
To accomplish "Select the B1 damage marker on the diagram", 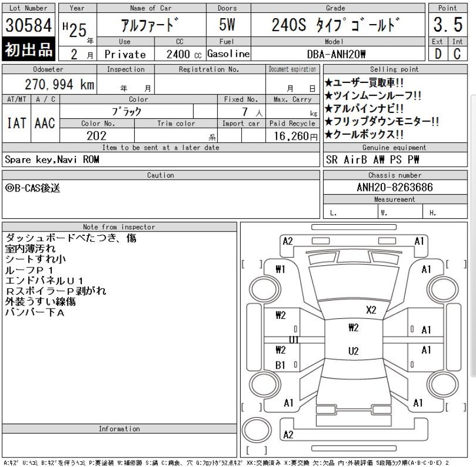I will [x=280, y=365].
